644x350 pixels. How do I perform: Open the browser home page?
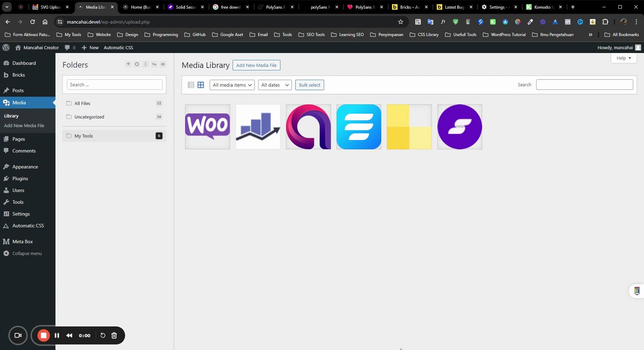[x=45, y=22]
